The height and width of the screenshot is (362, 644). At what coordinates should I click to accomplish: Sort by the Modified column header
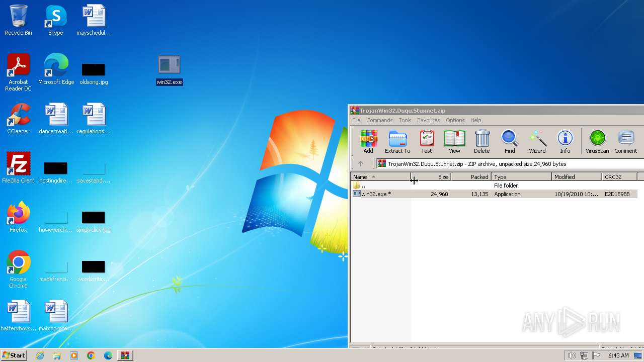point(577,177)
